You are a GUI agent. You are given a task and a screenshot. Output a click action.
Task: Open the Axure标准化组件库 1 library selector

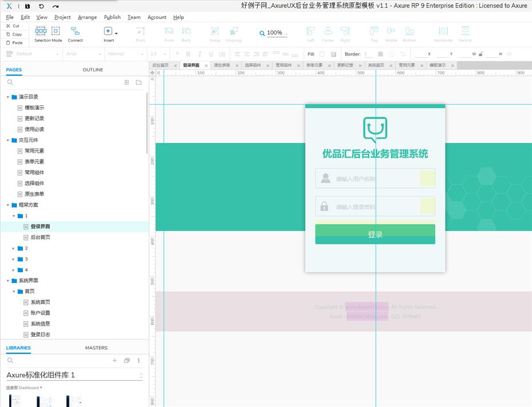pyautogui.click(x=74, y=375)
